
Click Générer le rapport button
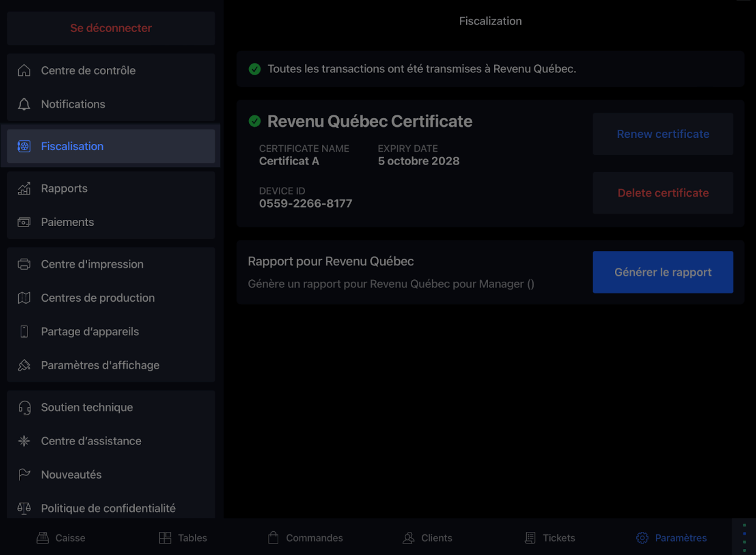663,272
